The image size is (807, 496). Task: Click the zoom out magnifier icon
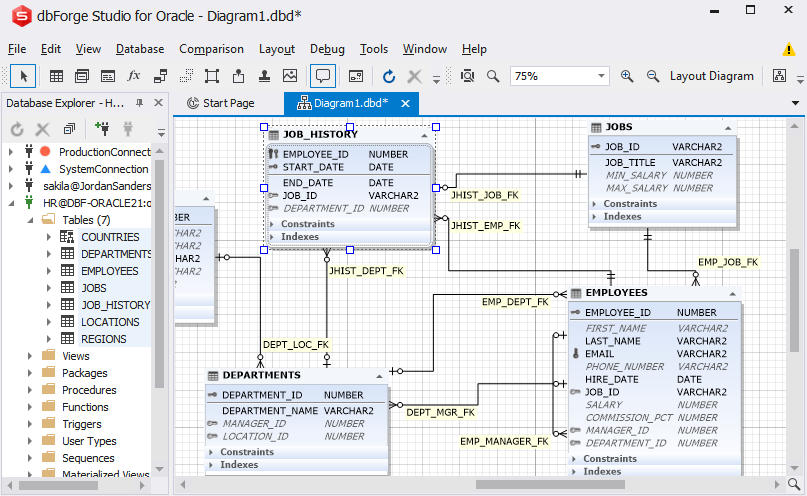(x=653, y=76)
